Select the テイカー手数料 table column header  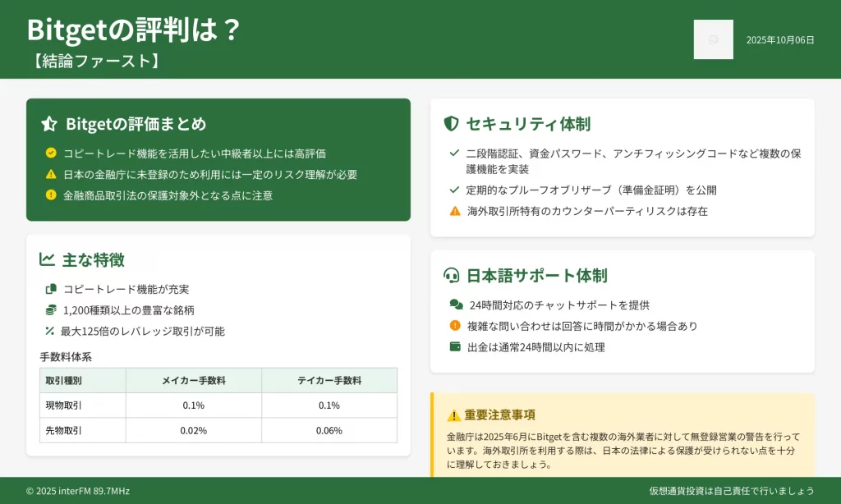[329, 381]
